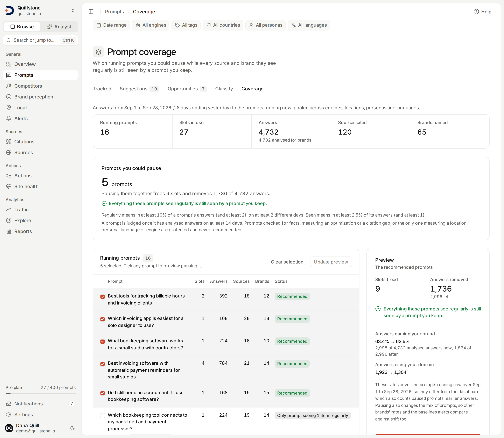Open the All languages filter

tap(309, 25)
